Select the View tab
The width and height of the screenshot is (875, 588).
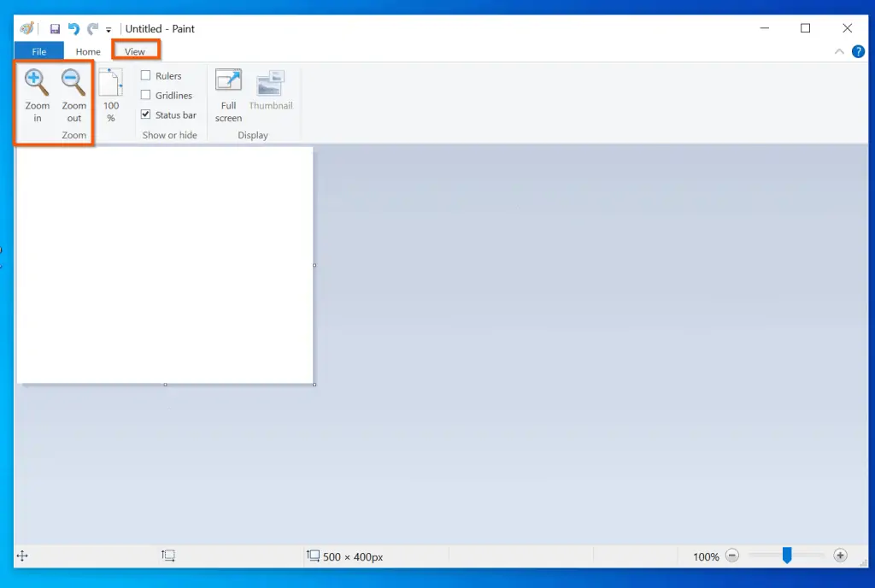coord(135,52)
